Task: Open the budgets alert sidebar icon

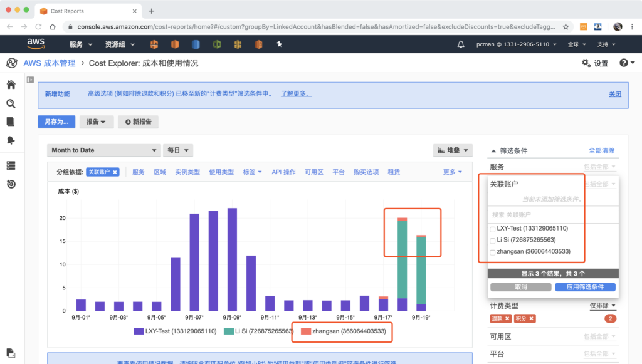Action: (11, 140)
